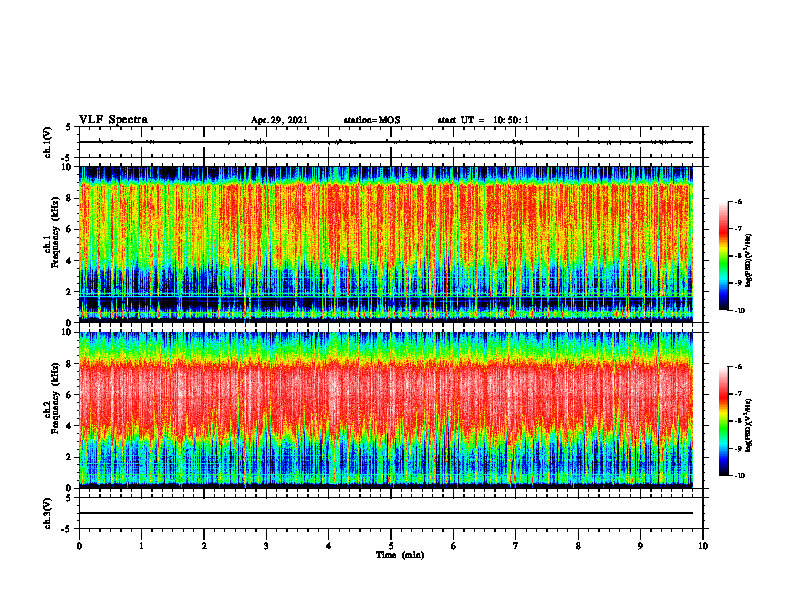Click inside the ch.1 spectrogram panel
The image size is (792, 612).
click(x=386, y=244)
